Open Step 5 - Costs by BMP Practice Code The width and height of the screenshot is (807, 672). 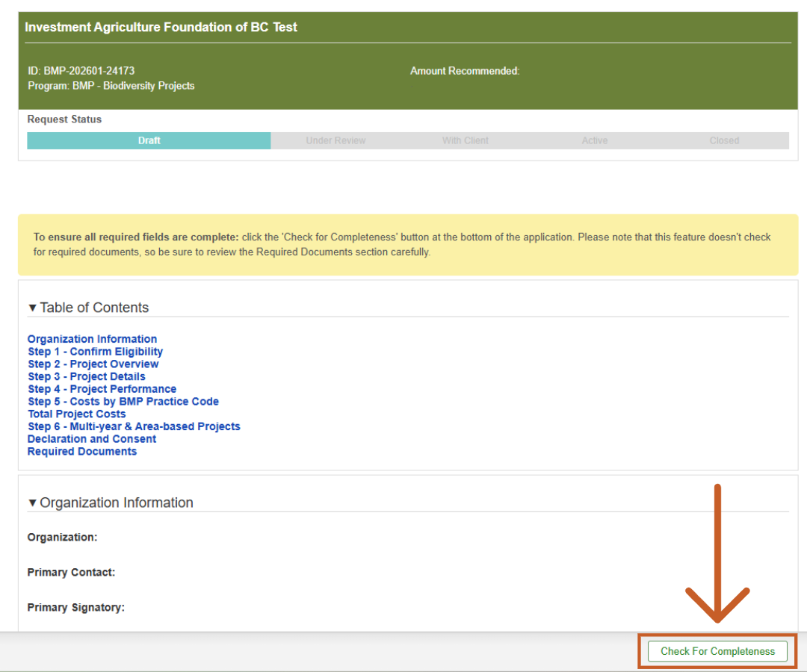(x=123, y=402)
